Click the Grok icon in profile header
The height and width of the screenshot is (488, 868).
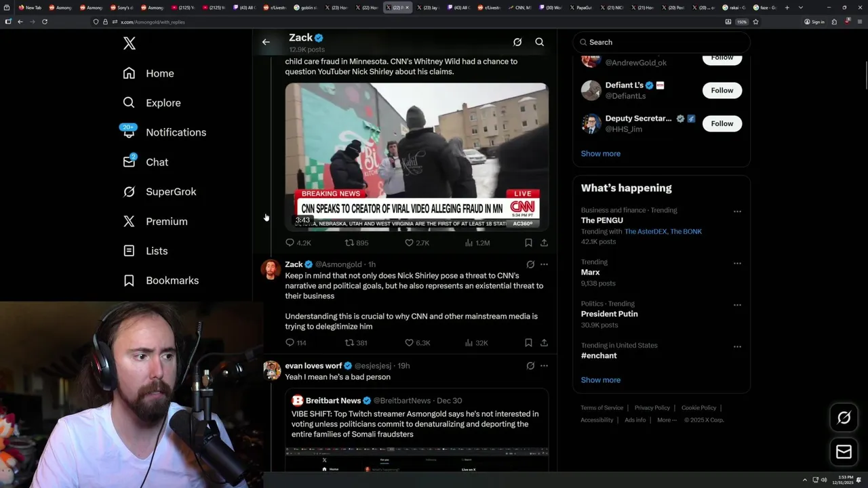click(517, 42)
